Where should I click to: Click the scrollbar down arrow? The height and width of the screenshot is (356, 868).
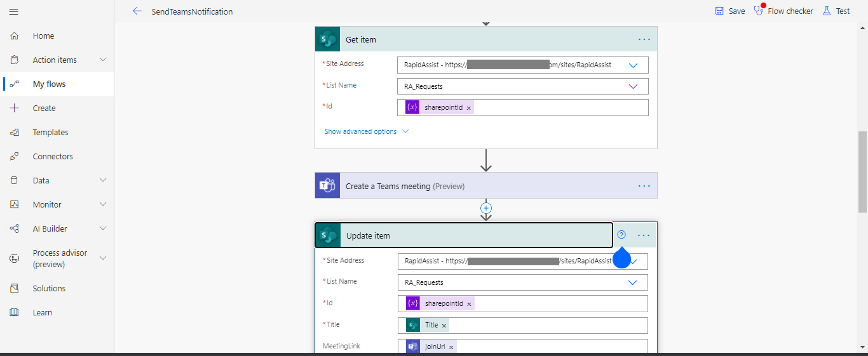click(862, 346)
